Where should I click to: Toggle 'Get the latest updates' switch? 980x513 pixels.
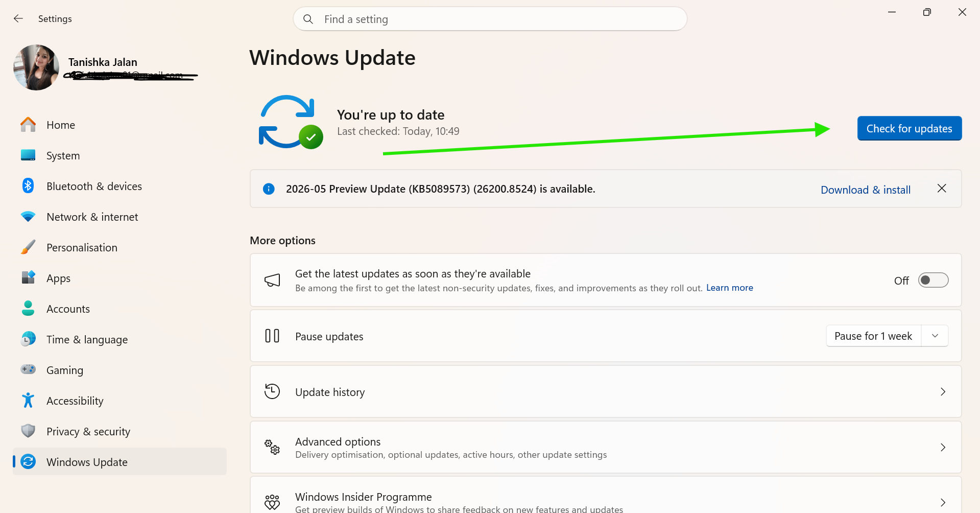pyautogui.click(x=933, y=280)
